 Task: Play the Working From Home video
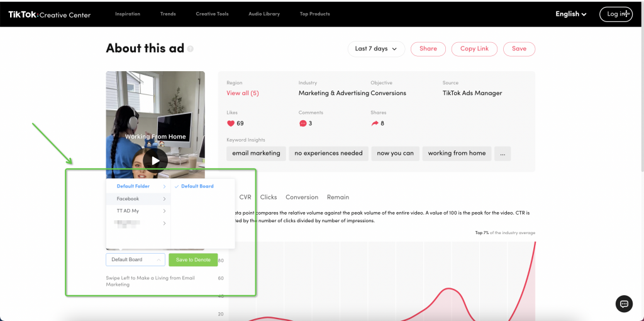[x=155, y=160]
